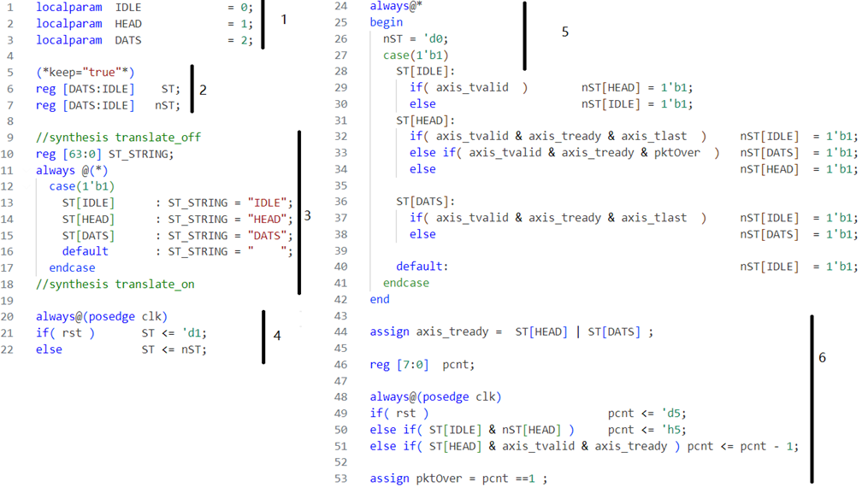868x487 pixels.
Task: Click the always @(*) statement on line 11
Action: [72, 170]
